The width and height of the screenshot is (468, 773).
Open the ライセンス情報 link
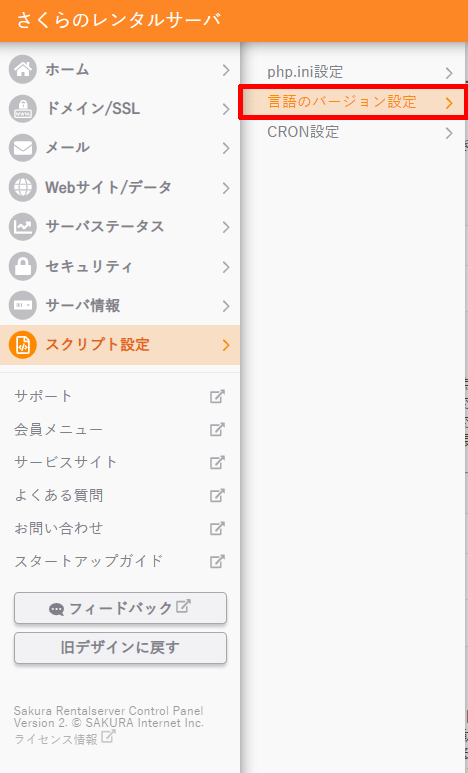65,738
